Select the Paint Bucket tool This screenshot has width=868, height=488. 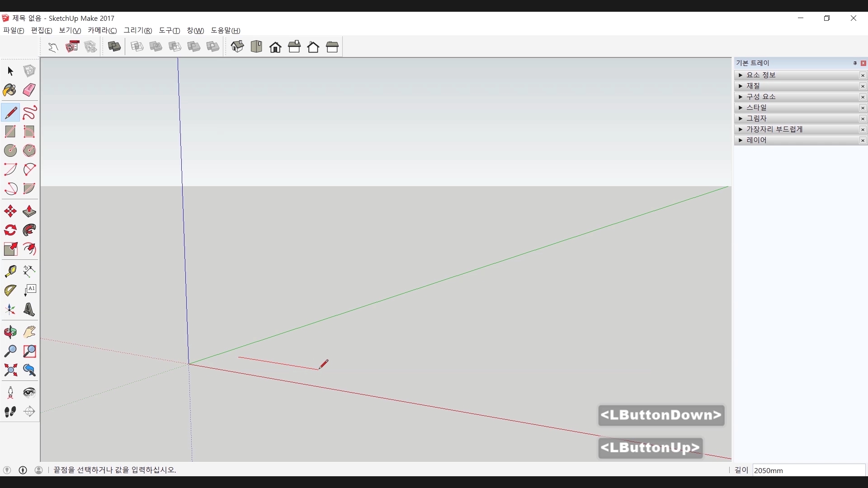point(10,90)
